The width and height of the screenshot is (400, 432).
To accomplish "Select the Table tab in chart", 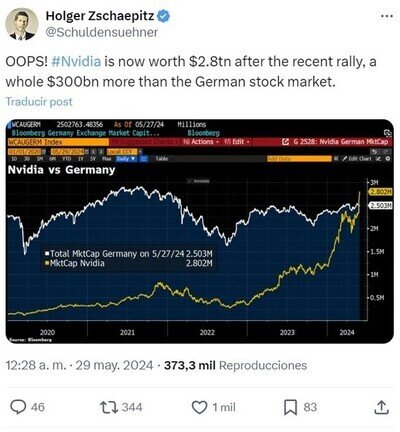I will coord(162,159).
